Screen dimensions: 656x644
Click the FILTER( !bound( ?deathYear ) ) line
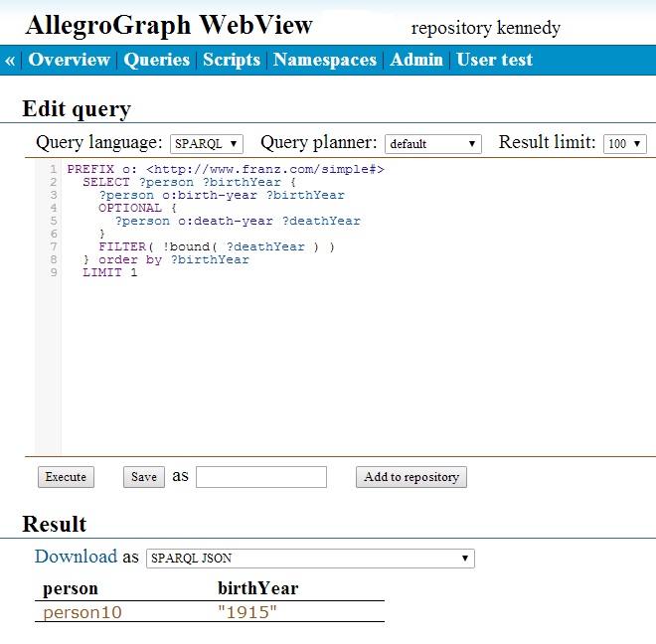pos(217,246)
